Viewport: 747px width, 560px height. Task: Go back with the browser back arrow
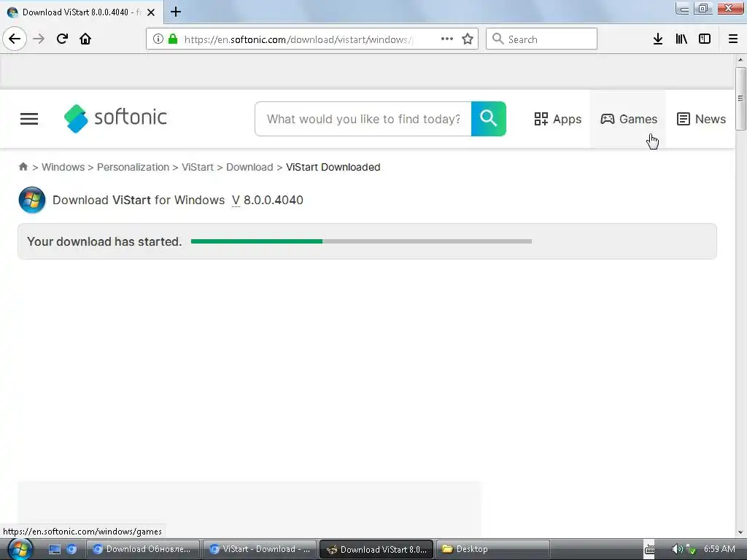[x=15, y=39]
